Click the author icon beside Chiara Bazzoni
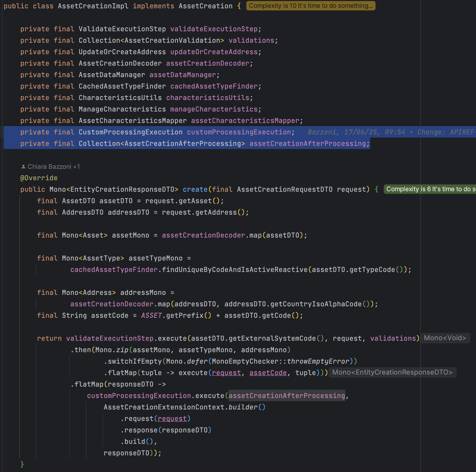Image resolution: width=476 pixels, height=472 pixels. tap(23, 166)
